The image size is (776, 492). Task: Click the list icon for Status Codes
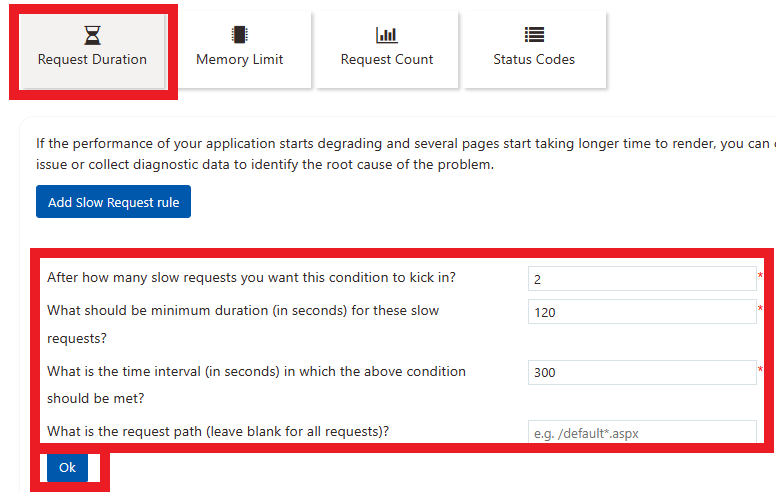534,35
